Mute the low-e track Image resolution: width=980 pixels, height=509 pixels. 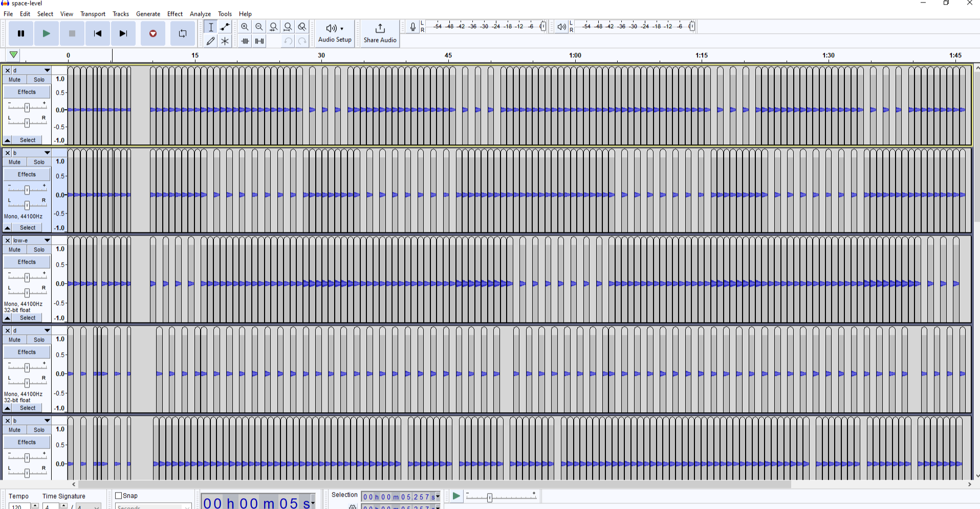pos(14,249)
